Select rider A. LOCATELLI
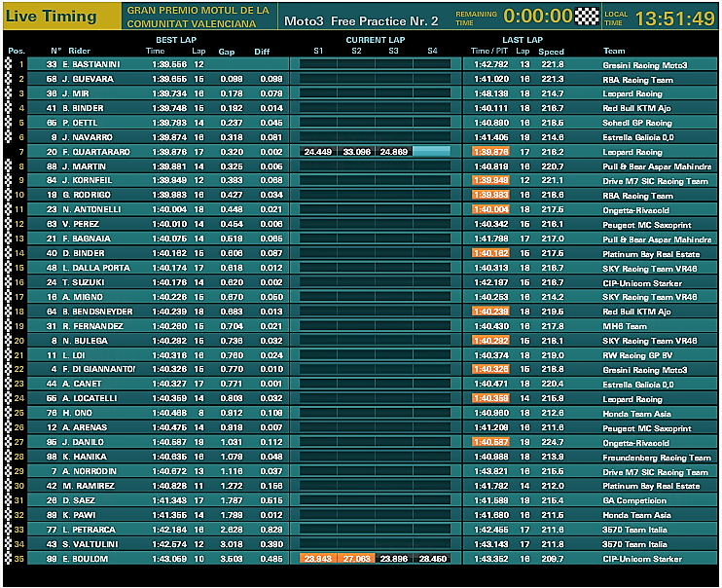This screenshot has width=722, height=588. click(90, 398)
